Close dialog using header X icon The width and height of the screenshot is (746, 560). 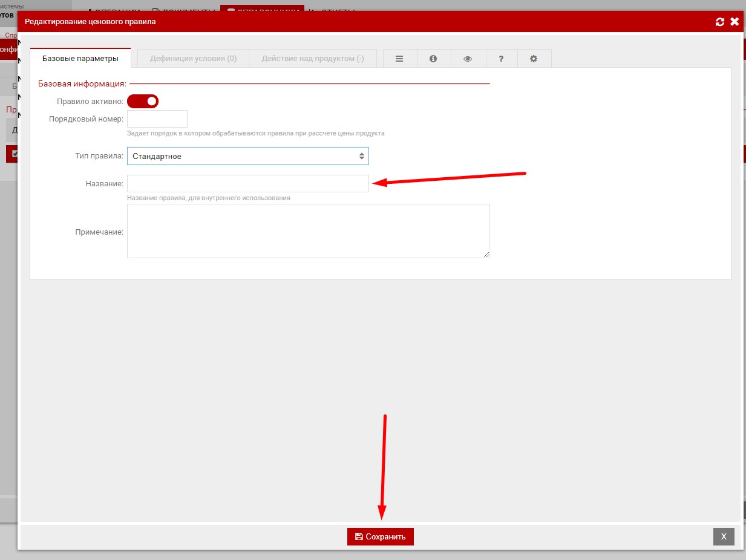point(735,22)
